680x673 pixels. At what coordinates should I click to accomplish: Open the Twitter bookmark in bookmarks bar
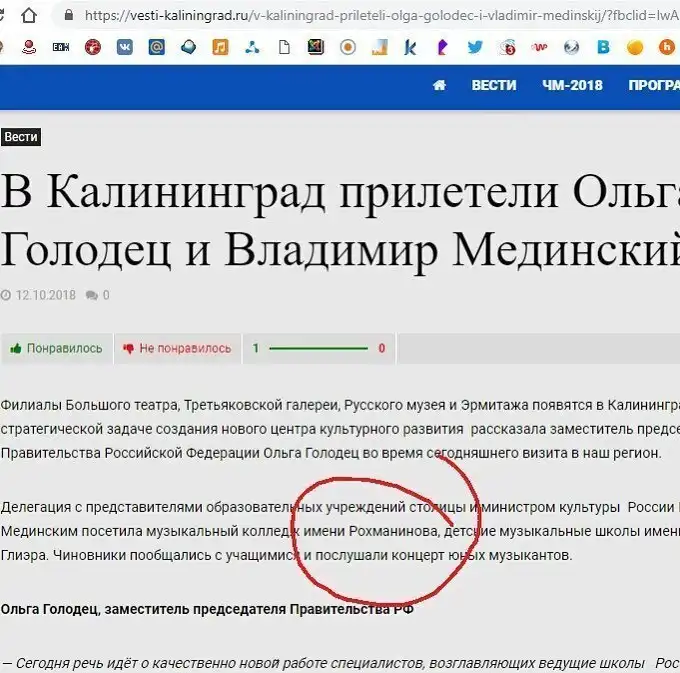tap(475, 47)
